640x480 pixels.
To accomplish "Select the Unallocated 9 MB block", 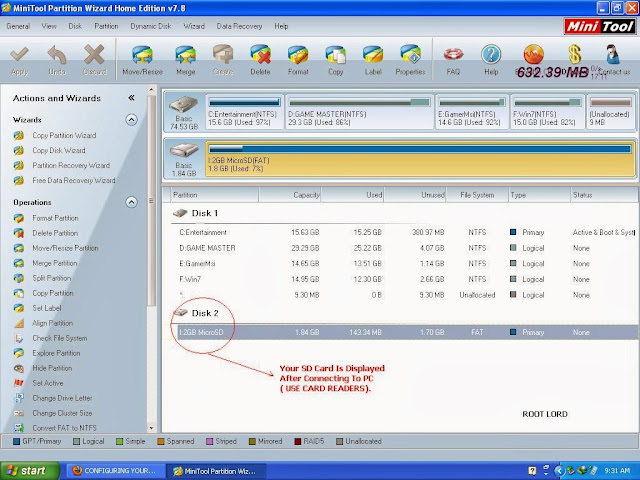I will click(x=610, y=112).
